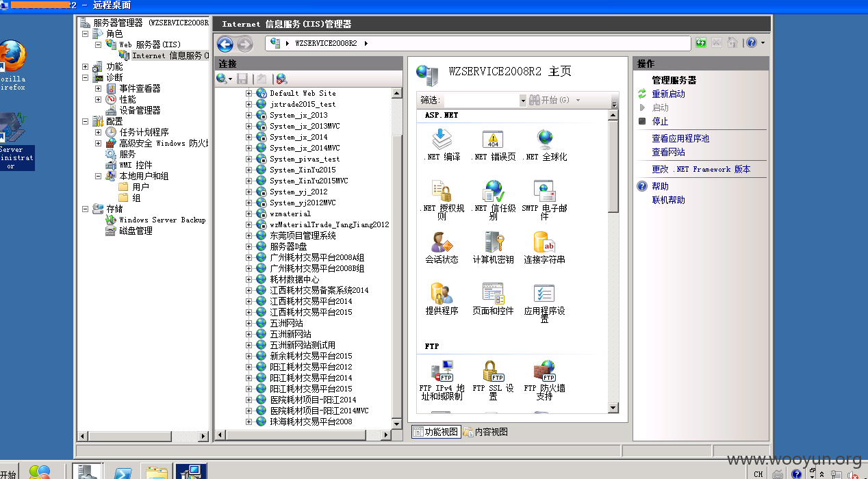The height and width of the screenshot is (479, 868).
Task: Open the file explorer taskbar icon
Action: [x=156, y=472]
